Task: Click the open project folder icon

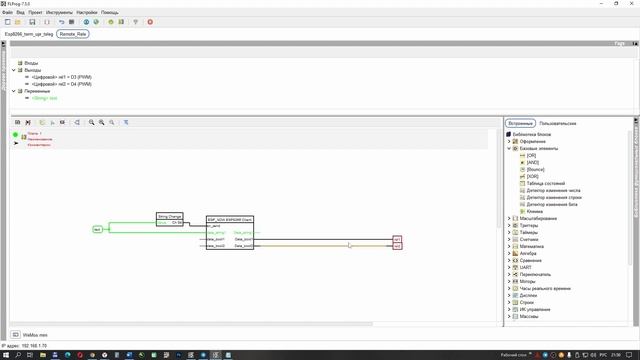Action: coord(18,22)
